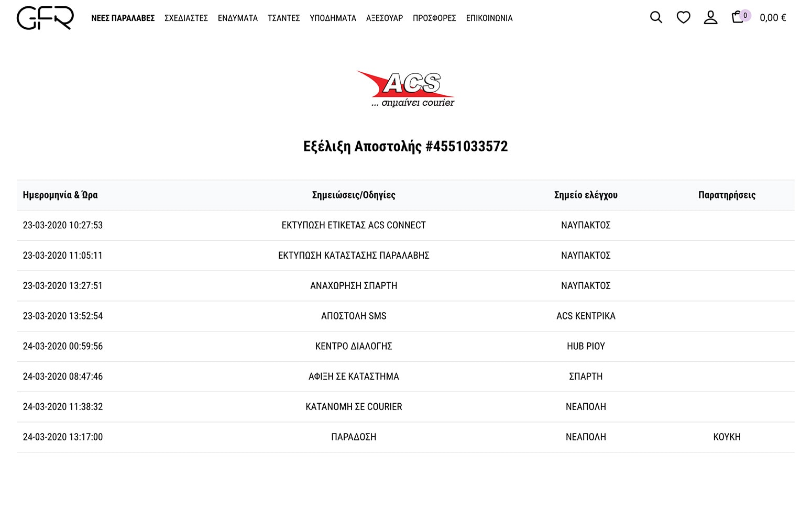812x510 pixels.
Task: Click the ΣΠΑΡΤΗ checkpoint cell
Action: click(586, 376)
